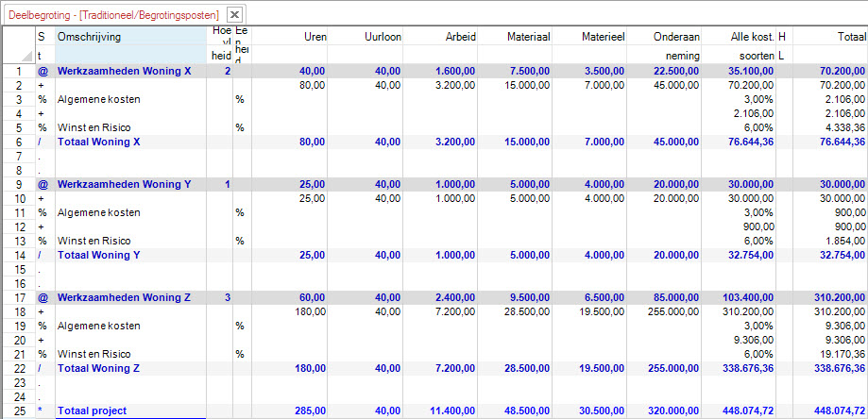
Task: Click row number 17 header
Action: point(17,297)
